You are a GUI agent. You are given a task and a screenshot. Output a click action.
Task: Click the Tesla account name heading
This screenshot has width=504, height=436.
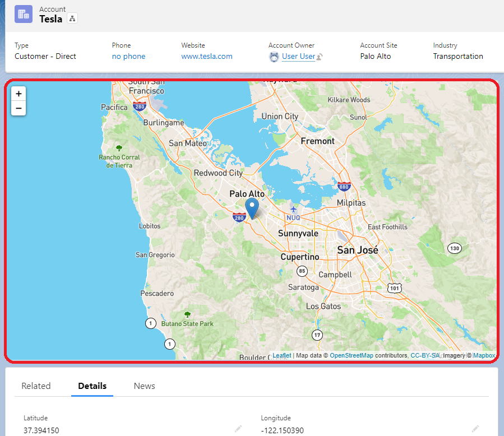click(x=51, y=19)
